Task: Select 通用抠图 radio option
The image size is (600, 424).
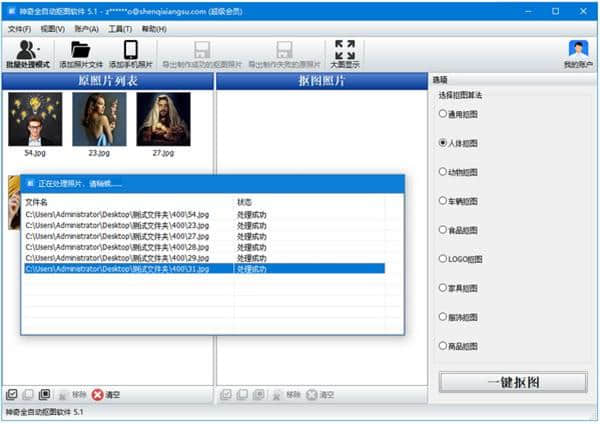Action: (443, 113)
